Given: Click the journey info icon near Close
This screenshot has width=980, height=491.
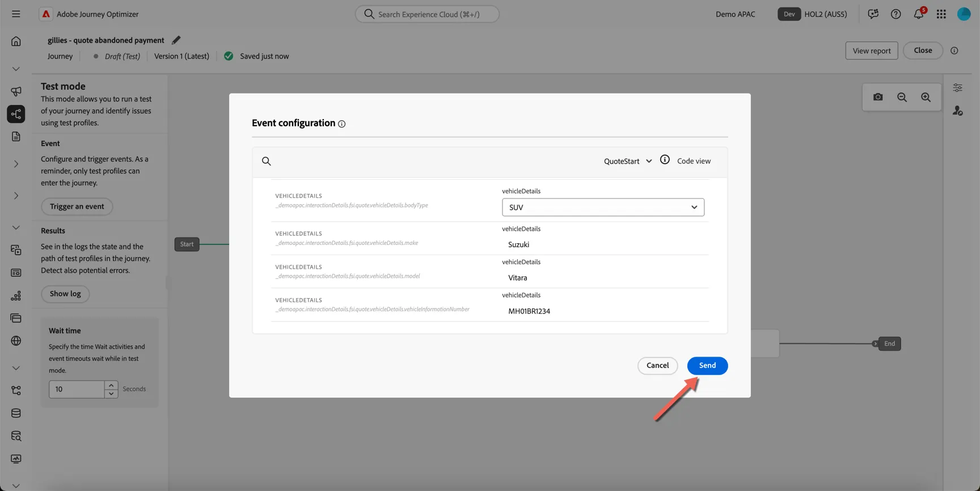Looking at the screenshot, I should 954,50.
